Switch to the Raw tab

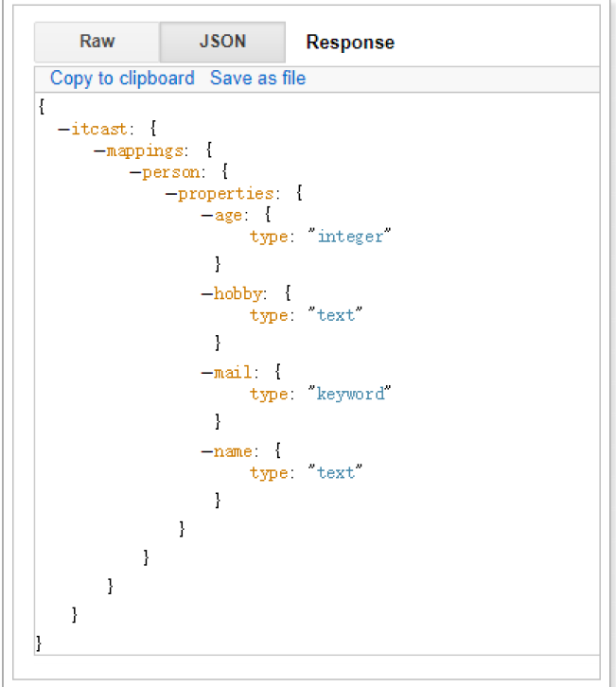pyautogui.click(x=97, y=42)
